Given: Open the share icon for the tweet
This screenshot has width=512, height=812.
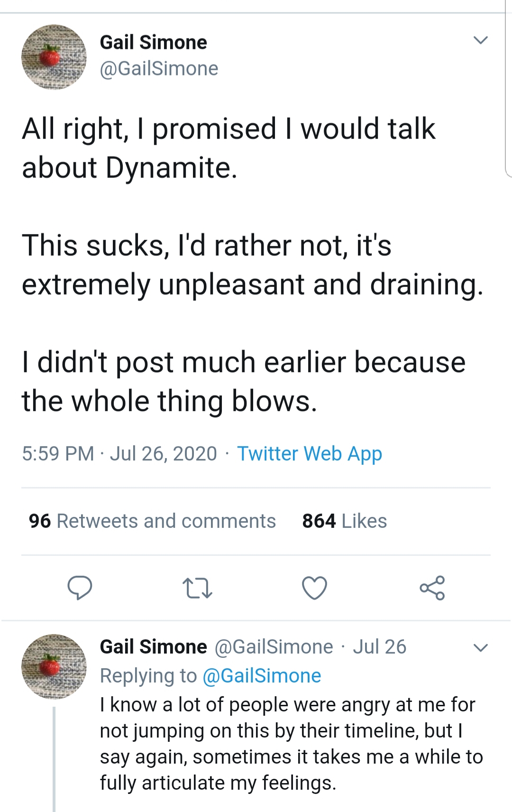Looking at the screenshot, I should (432, 588).
